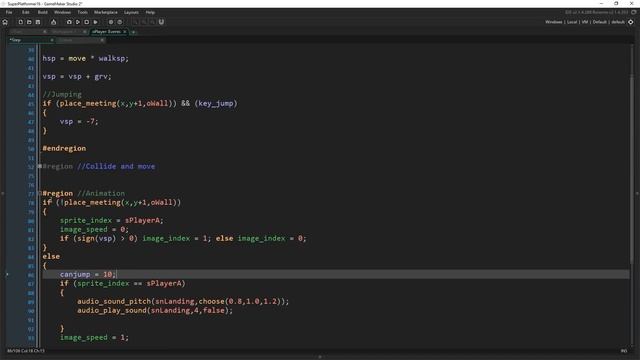
Task: Click the 'vsp = -7;' line
Action: tap(79, 121)
